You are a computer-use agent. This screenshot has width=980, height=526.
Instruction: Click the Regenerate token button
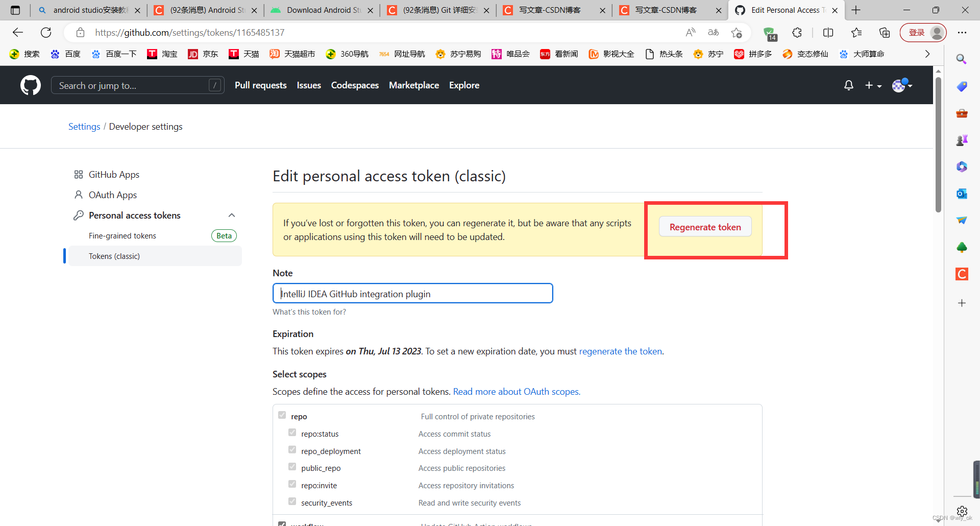pyautogui.click(x=705, y=227)
